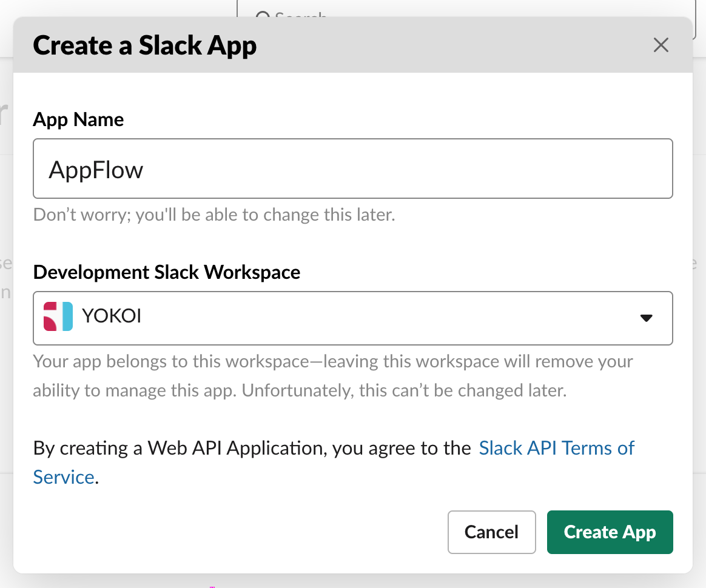Click Cancel to abort app creation
Viewport: 706px width, 588px height.
point(491,532)
